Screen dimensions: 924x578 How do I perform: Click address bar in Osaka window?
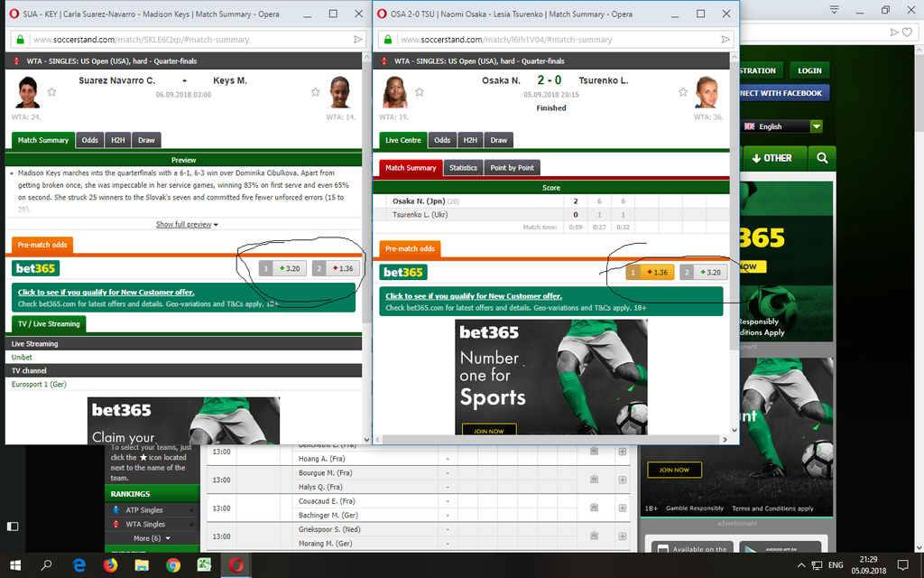556,40
